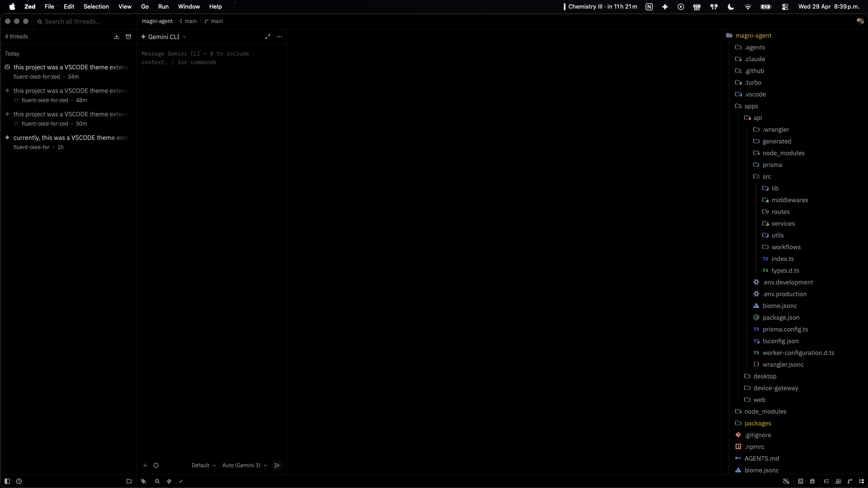
Task: Click the add folder icon in status bar
Action: [129, 481]
